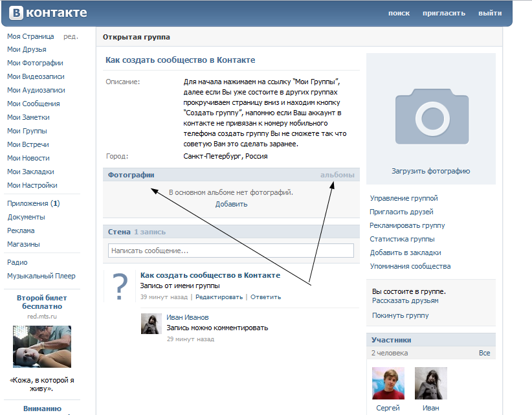Open Управление группой

coord(404,198)
